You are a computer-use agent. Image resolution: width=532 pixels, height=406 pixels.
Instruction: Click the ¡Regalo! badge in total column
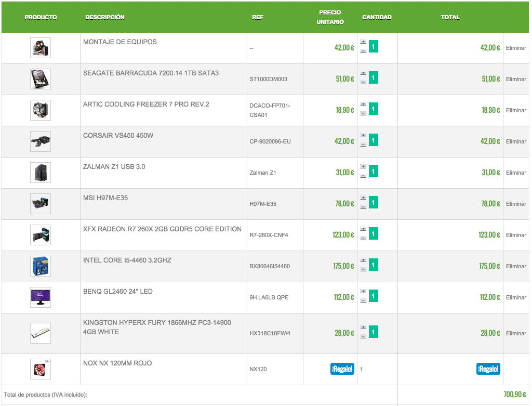pyautogui.click(x=488, y=369)
